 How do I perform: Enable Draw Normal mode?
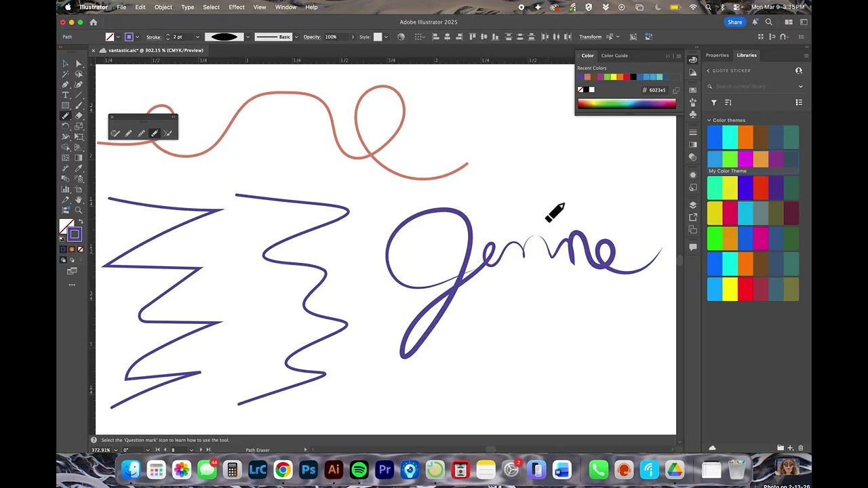point(63,260)
